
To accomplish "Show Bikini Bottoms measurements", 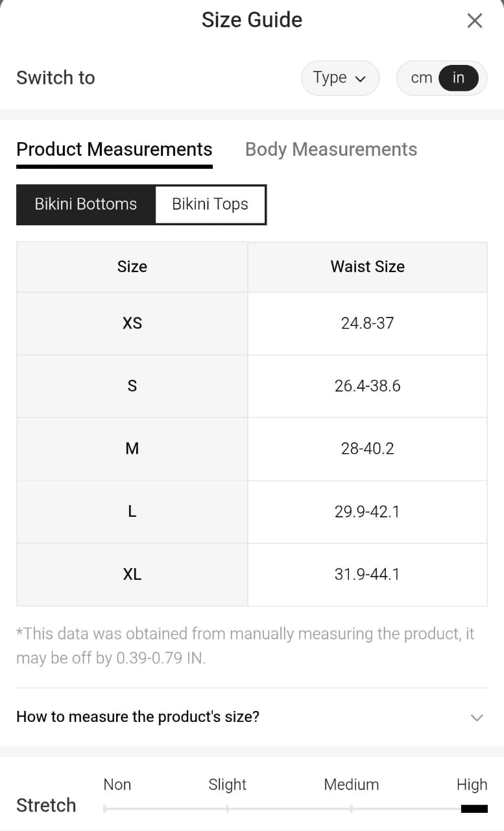I will point(86,205).
